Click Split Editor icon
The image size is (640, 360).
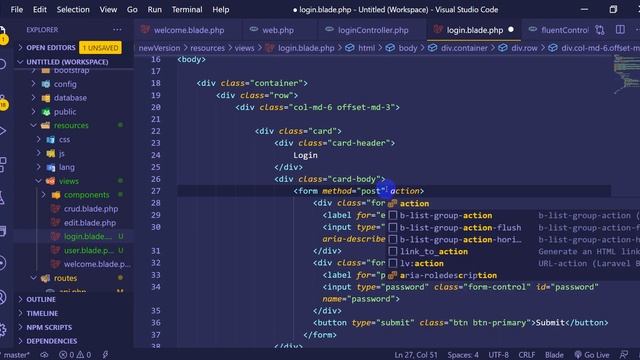coord(620,29)
